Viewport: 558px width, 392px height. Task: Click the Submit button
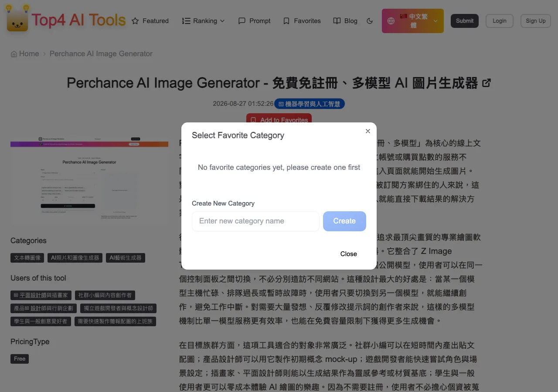pos(465,21)
